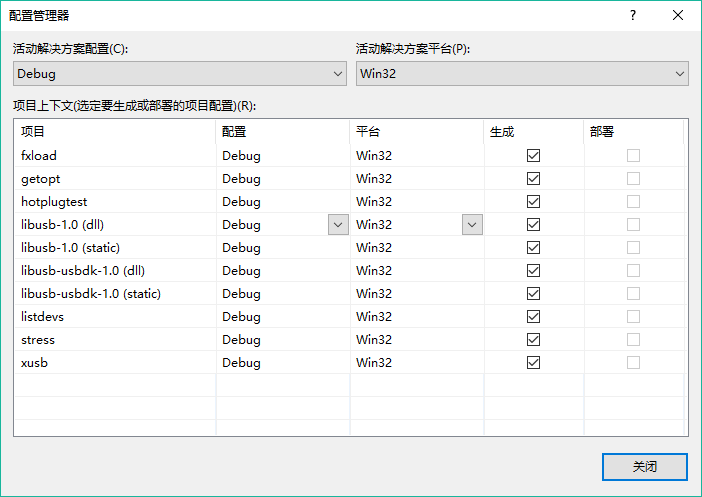Click the 配置 column header
This screenshot has height=497, width=702.
coord(283,132)
